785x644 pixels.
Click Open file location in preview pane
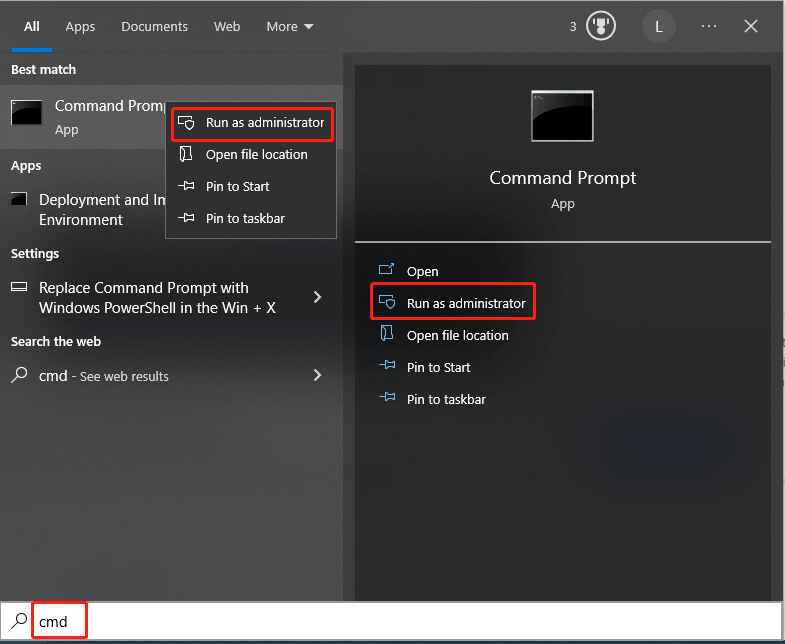pos(457,336)
